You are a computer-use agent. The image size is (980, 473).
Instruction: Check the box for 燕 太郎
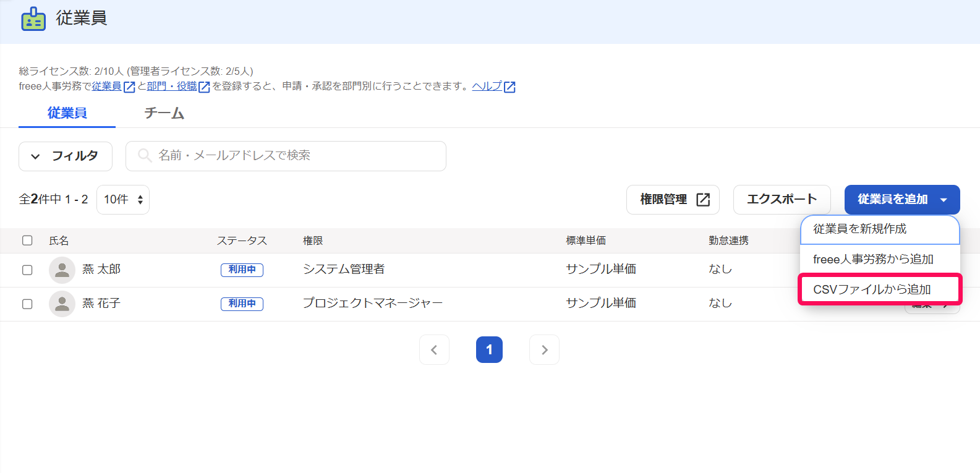(x=27, y=270)
